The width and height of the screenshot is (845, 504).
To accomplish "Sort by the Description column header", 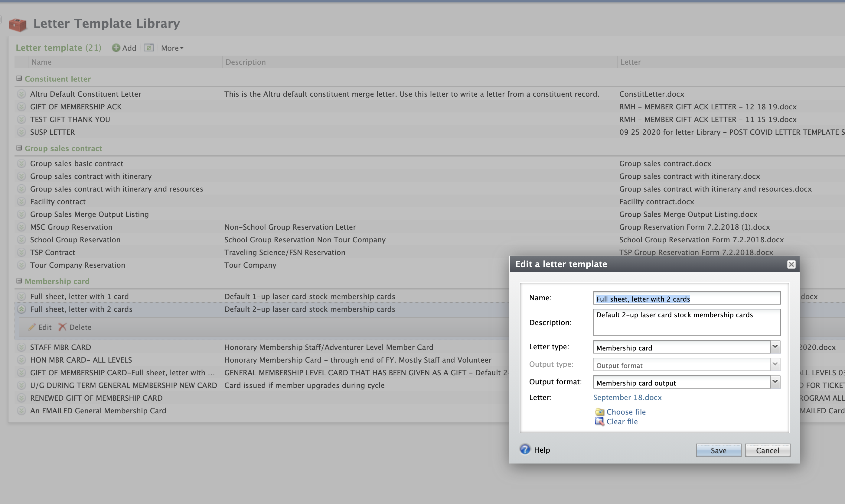I will pyautogui.click(x=245, y=62).
